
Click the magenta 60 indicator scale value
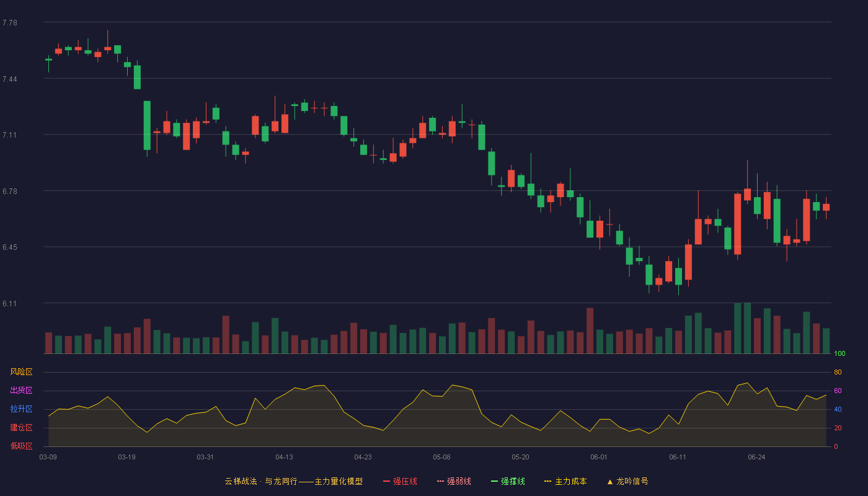pyautogui.click(x=838, y=391)
